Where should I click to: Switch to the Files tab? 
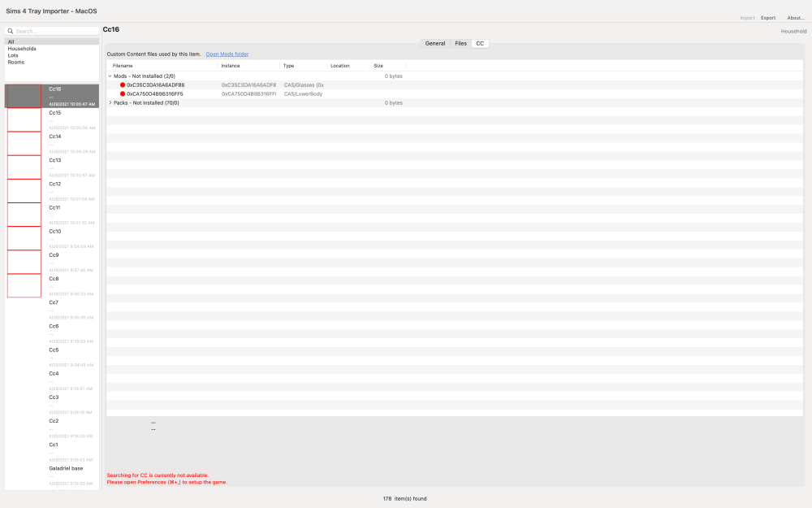461,44
